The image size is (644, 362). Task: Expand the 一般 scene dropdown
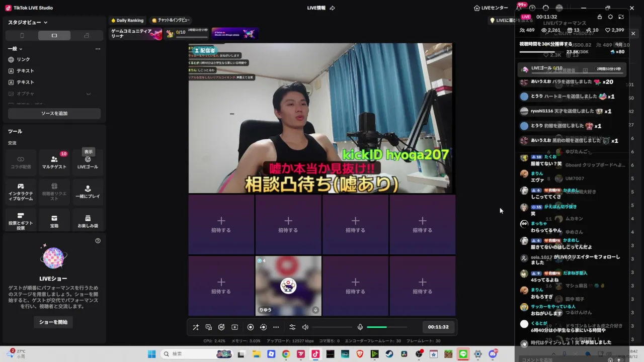[15, 49]
